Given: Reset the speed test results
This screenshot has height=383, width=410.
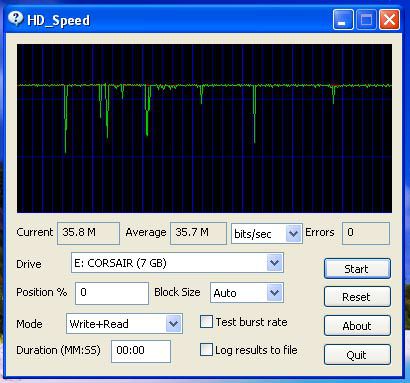Looking at the screenshot, I should 357,297.
